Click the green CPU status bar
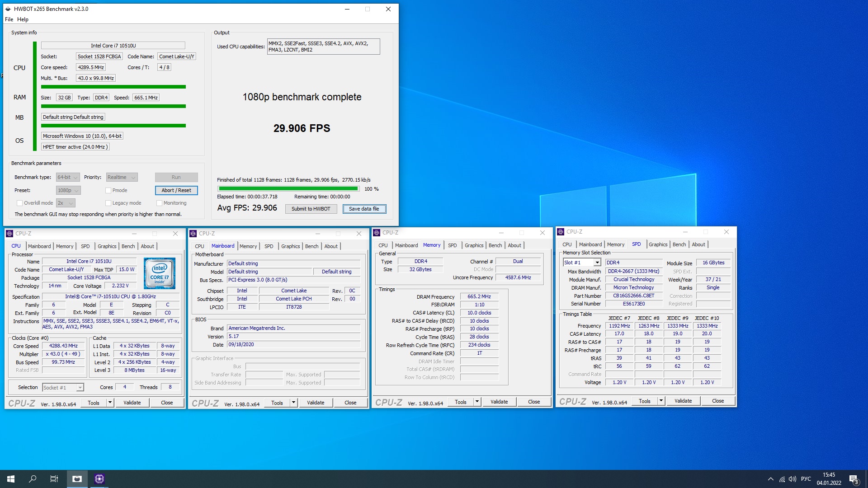The width and height of the screenshot is (868, 488). (113, 87)
